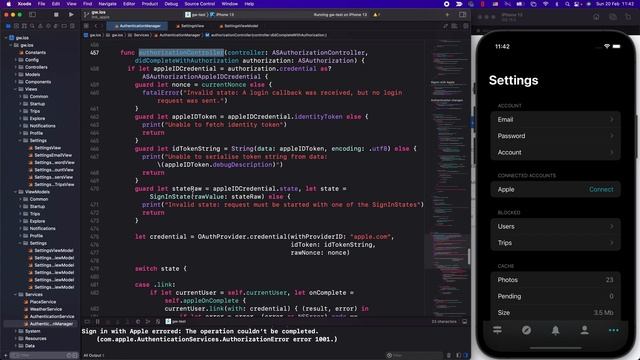Viewport: 640px width, 360px height.
Task: Tap the Password row in Settings
Action: (555, 136)
